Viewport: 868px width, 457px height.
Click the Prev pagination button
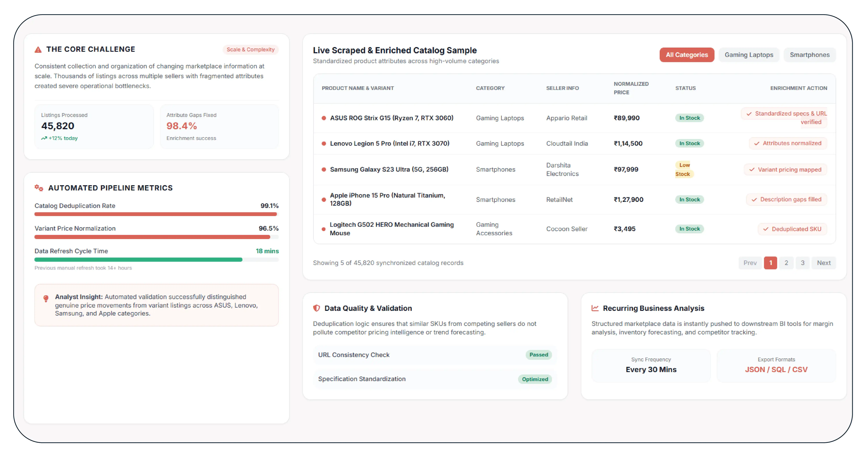750,263
